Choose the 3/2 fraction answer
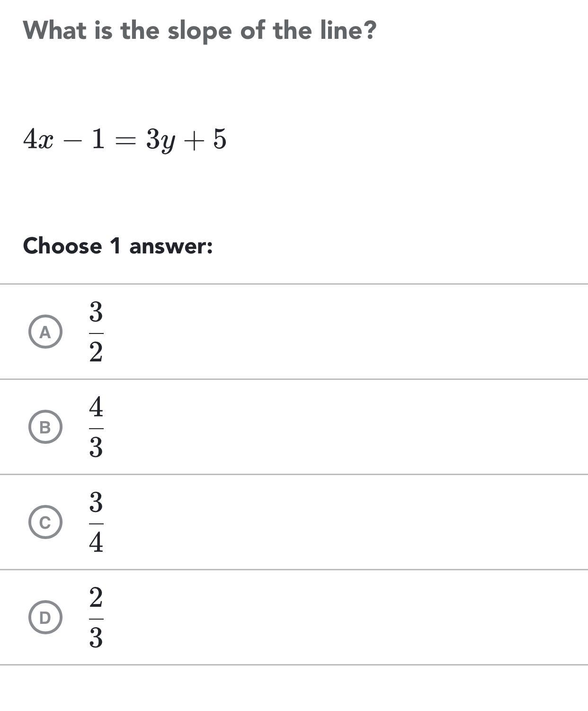This screenshot has width=588, height=711. coord(96,332)
